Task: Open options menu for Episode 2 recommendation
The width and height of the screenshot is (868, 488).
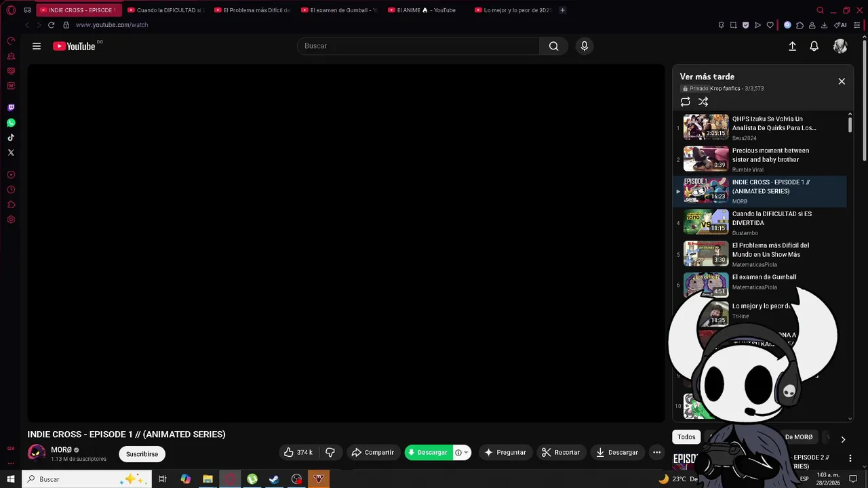Action: click(850, 458)
